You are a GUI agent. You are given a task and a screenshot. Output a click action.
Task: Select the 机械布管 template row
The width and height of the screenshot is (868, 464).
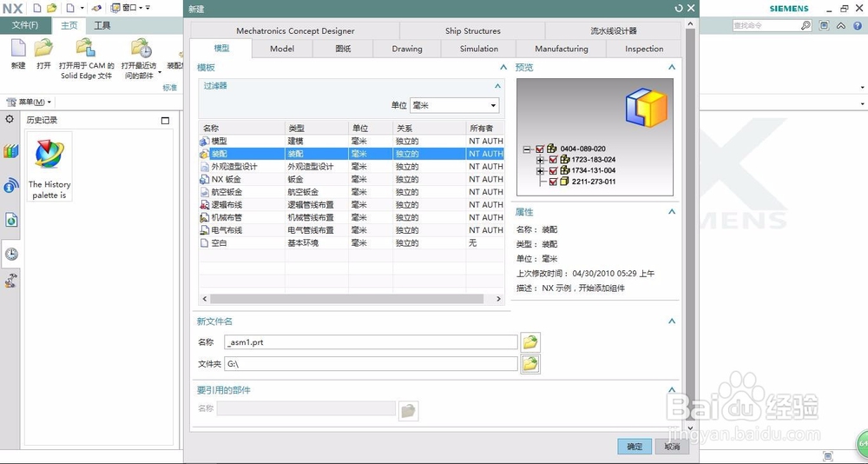pyautogui.click(x=351, y=217)
